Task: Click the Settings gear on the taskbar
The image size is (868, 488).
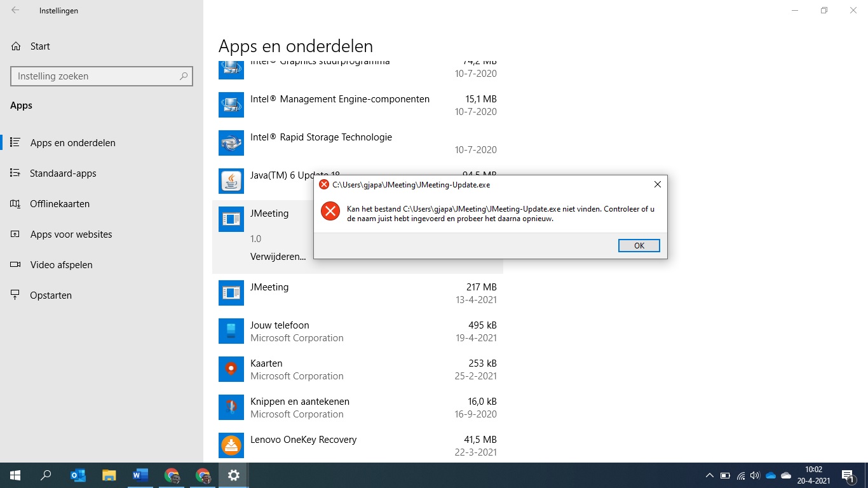Action: pyautogui.click(x=233, y=475)
